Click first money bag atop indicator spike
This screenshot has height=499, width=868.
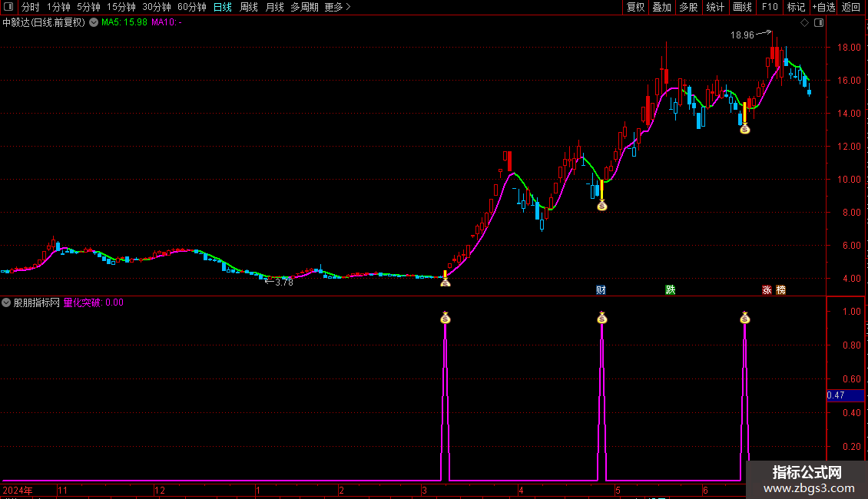445,318
